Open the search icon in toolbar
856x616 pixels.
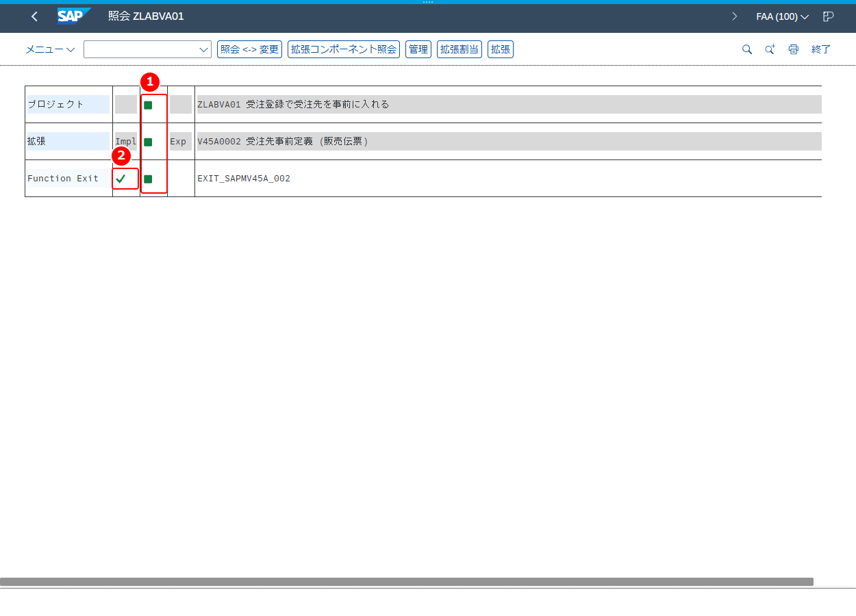click(747, 49)
